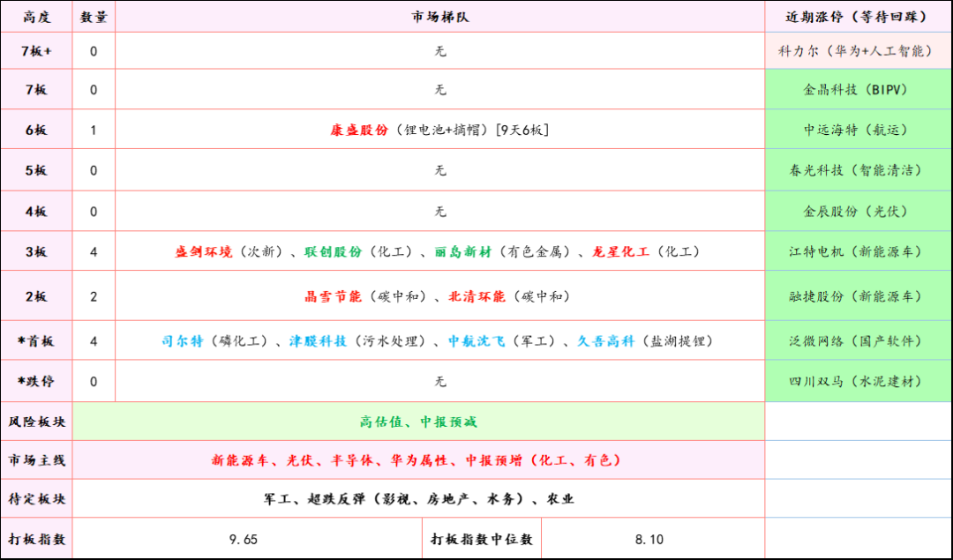Click the 8.10 median value
953x560 pixels.
pyautogui.click(x=649, y=540)
